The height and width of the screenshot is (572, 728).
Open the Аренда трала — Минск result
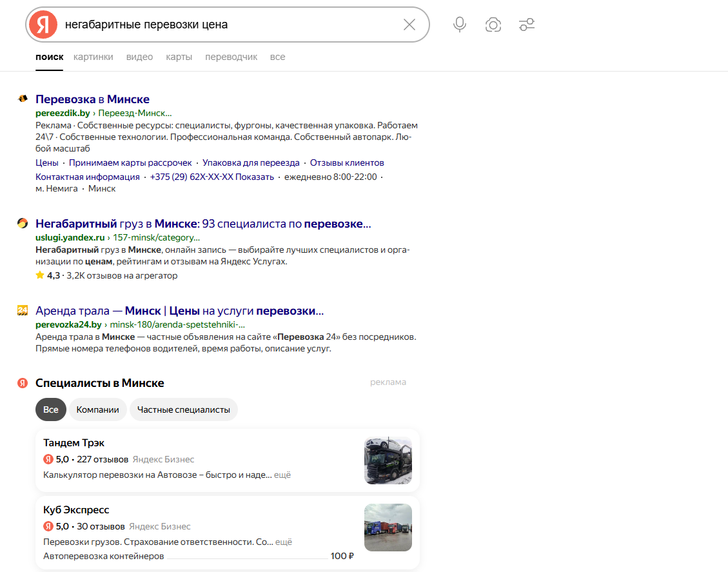tap(180, 311)
